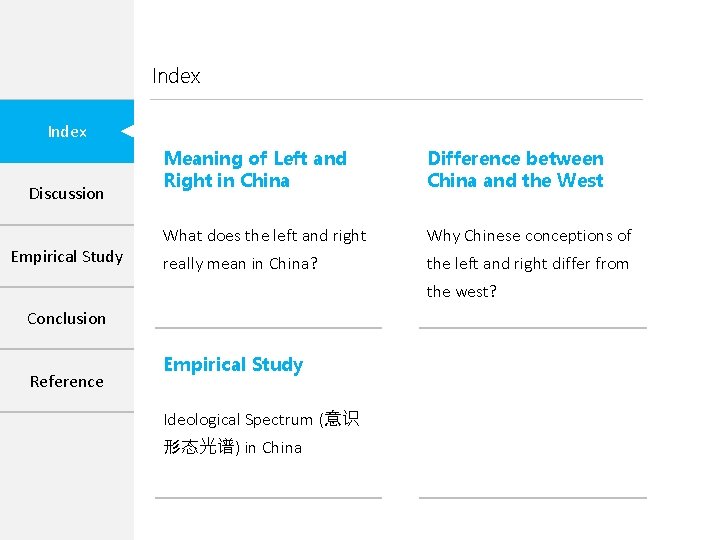Jump to the Reference sidebar item
This screenshot has width=720, height=540.
pos(66,382)
